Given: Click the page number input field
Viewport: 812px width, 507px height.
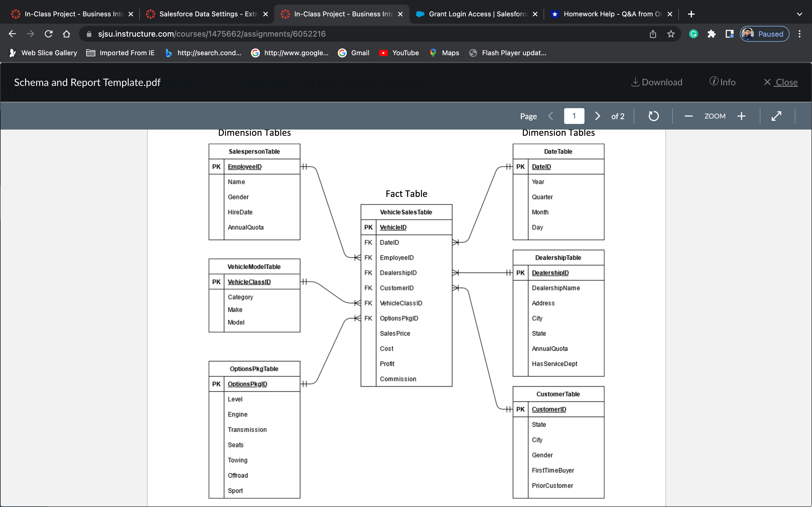Looking at the screenshot, I should click(x=574, y=116).
